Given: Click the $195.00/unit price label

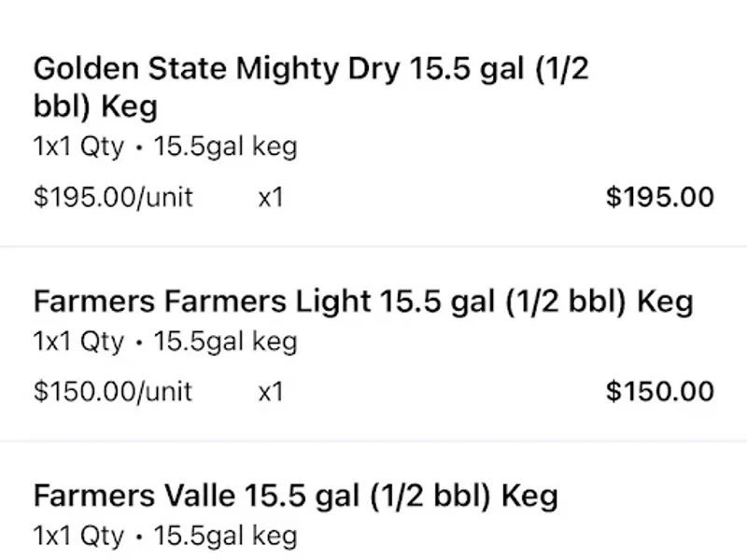Looking at the screenshot, I should [x=113, y=198].
